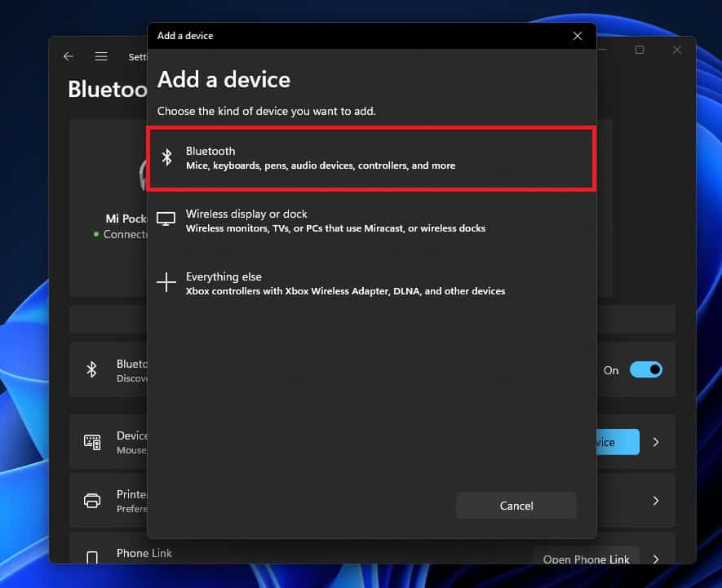Close the Settings window
Image resolution: width=722 pixels, height=588 pixels.
(x=677, y=50)
